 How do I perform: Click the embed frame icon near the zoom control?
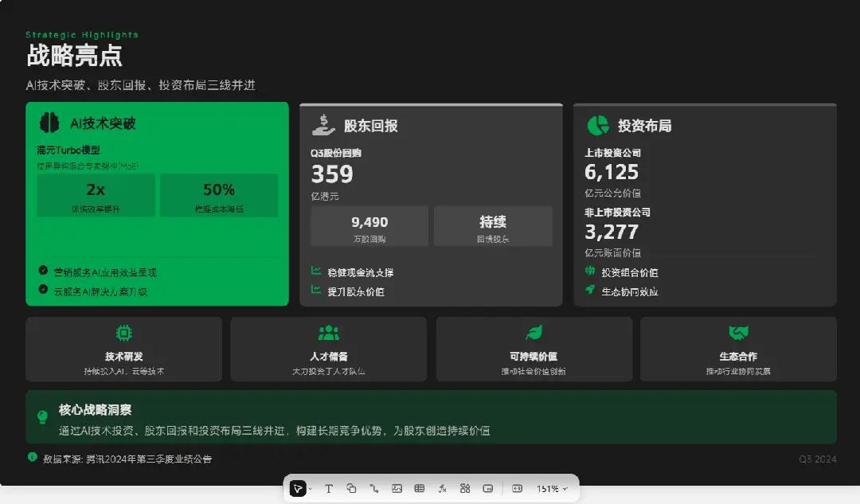488,488
